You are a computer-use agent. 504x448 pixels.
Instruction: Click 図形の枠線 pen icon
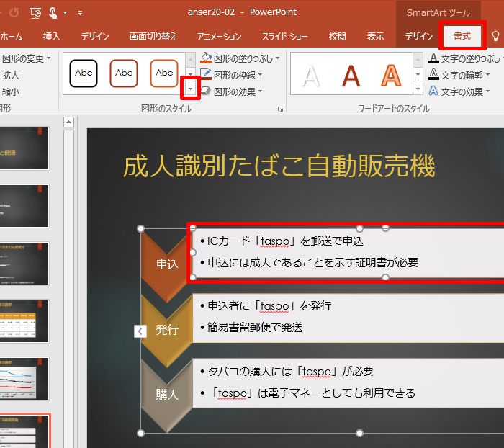point(206,75)
